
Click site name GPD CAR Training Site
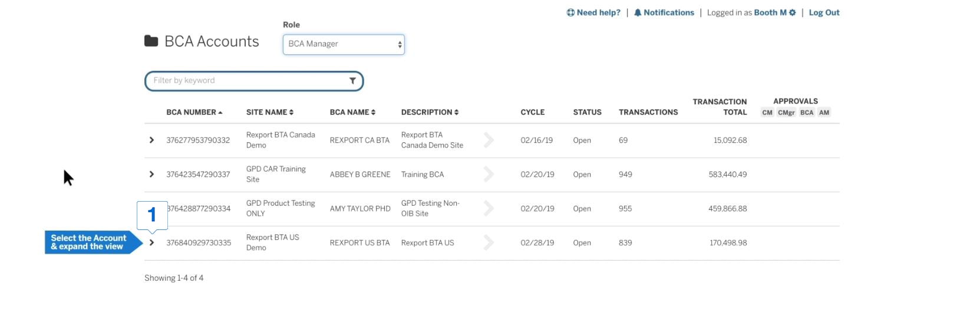click(276, 175)
